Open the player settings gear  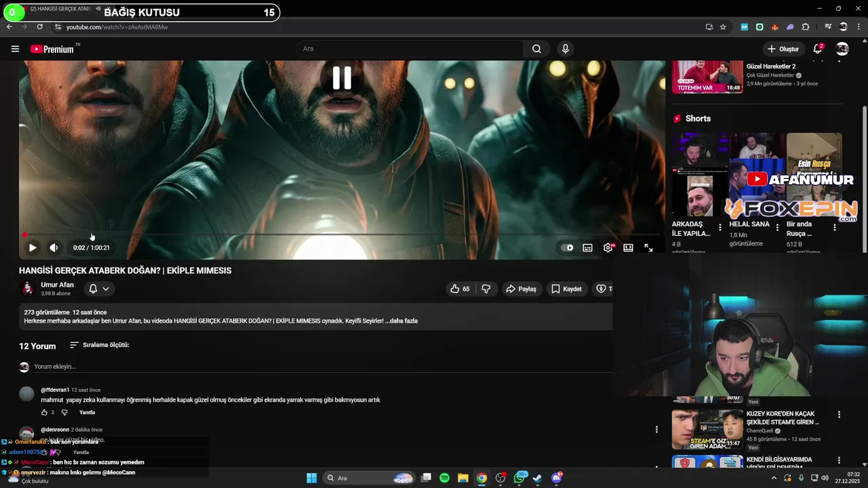(x=608, y=248)
